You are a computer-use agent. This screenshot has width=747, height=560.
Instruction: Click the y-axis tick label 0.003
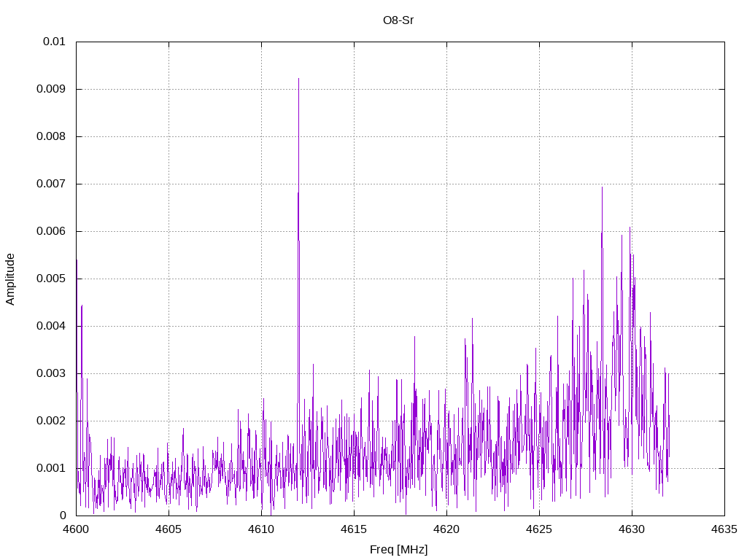tap(50, 373)
